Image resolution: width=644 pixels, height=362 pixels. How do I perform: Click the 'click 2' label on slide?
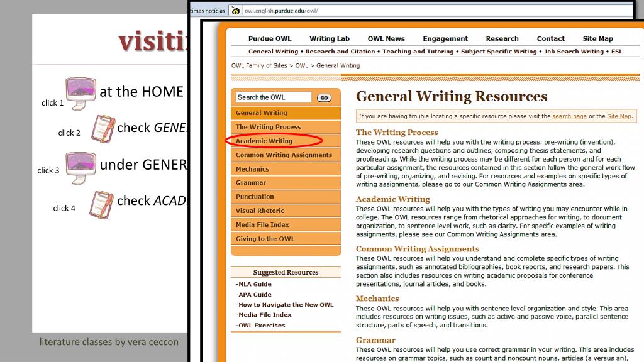[x=69, y=133]
